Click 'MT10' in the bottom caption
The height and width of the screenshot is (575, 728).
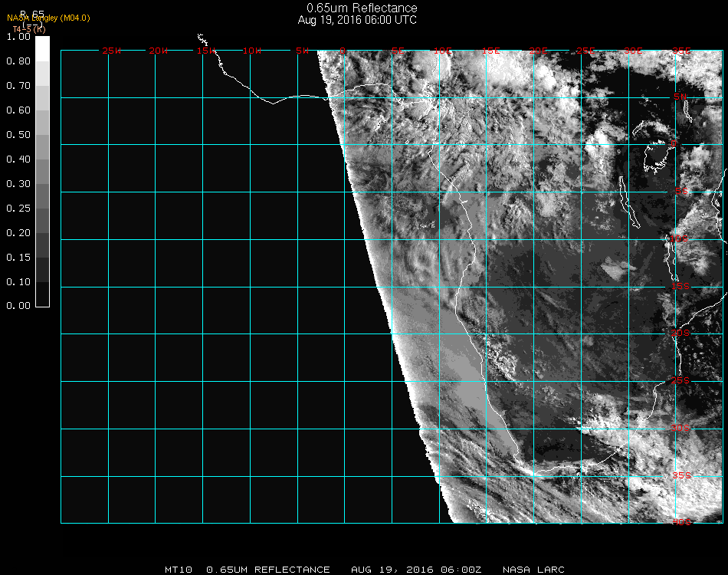pos(179,570)
